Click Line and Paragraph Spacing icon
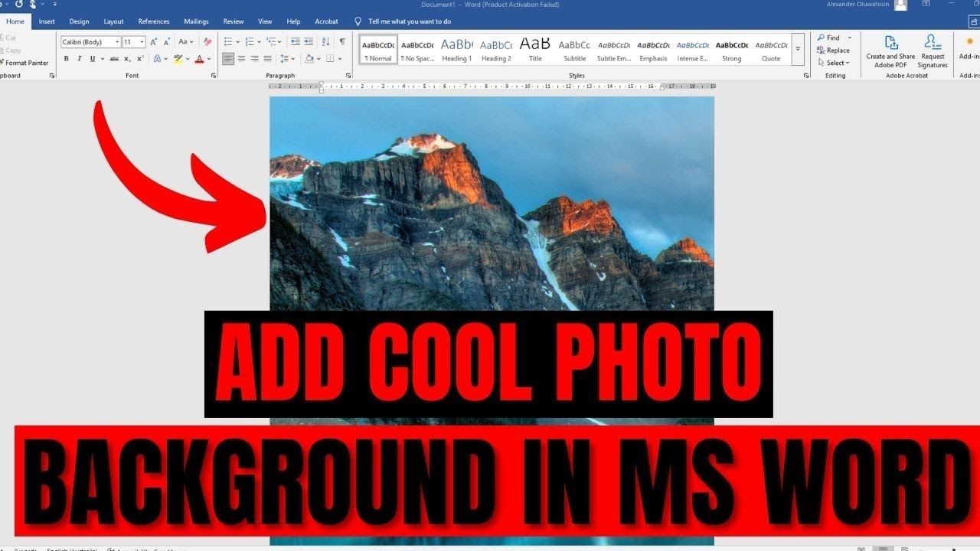The image size is (980, 551). click(x=286, y=59)
